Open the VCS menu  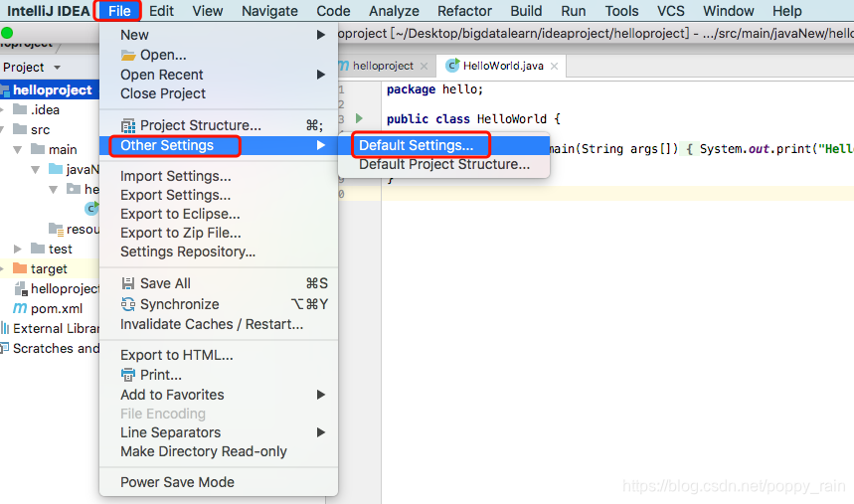[x=670, y=11]
